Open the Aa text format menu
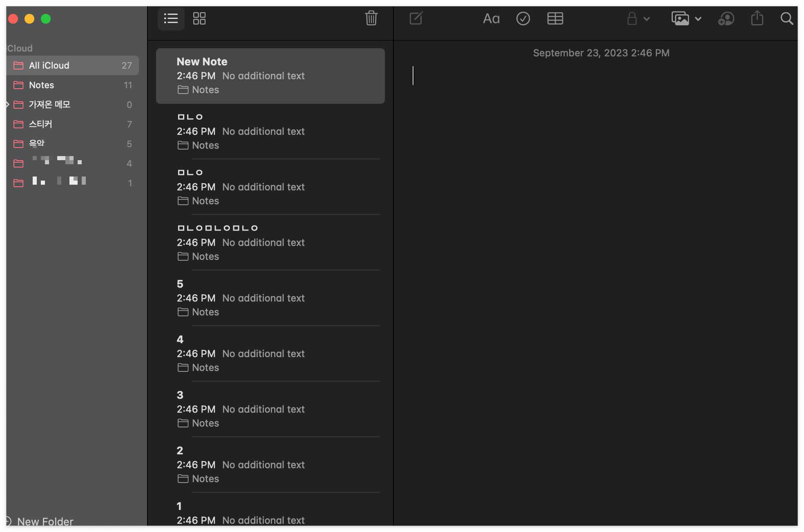This screenshot has width=804, height=532. pyautogui.click(x=491, y=18)
